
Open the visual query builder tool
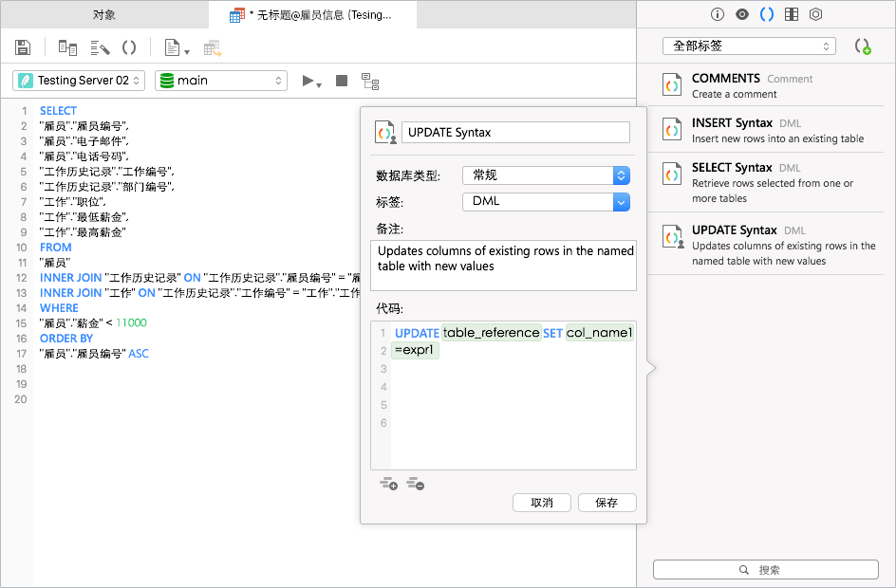(67, 47)
